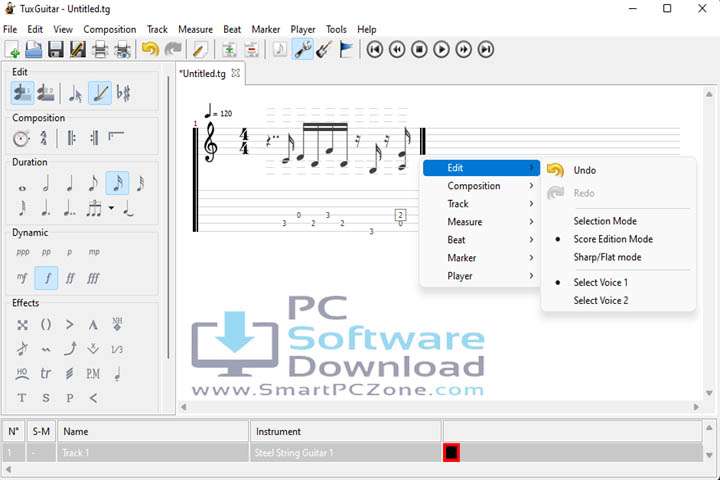Click the Remove Track toolbar icon
Viewport: 720px width, 480px height.
[251, 49]
